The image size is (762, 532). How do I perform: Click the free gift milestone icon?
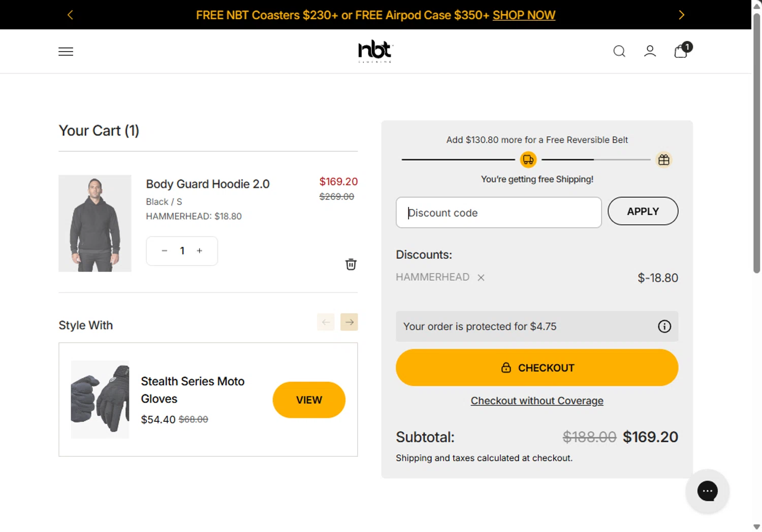(664, 160)
